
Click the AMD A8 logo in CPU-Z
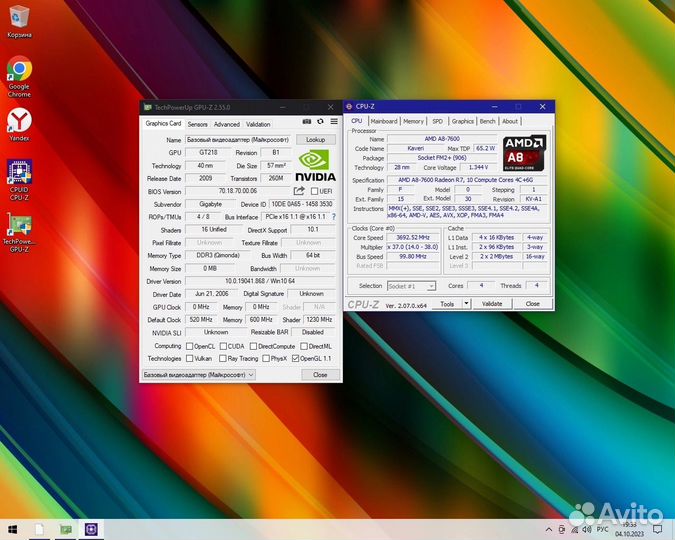[524, 153]
